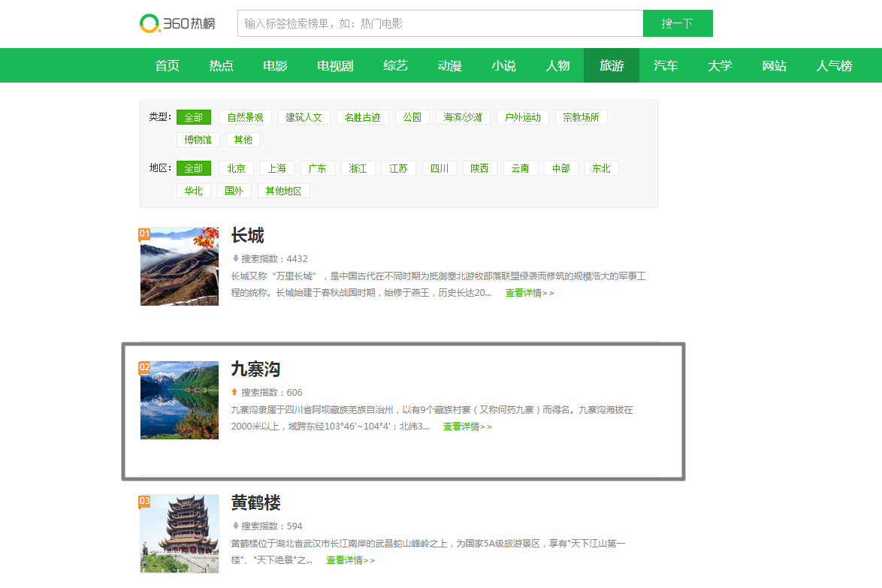Open the 首页 nav tab

coord(167,66)
